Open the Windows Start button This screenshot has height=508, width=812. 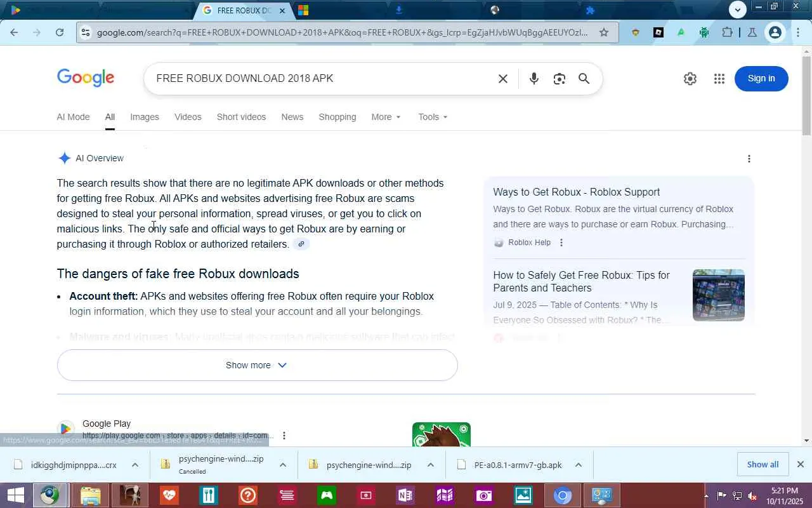click(x=15, y=495)
